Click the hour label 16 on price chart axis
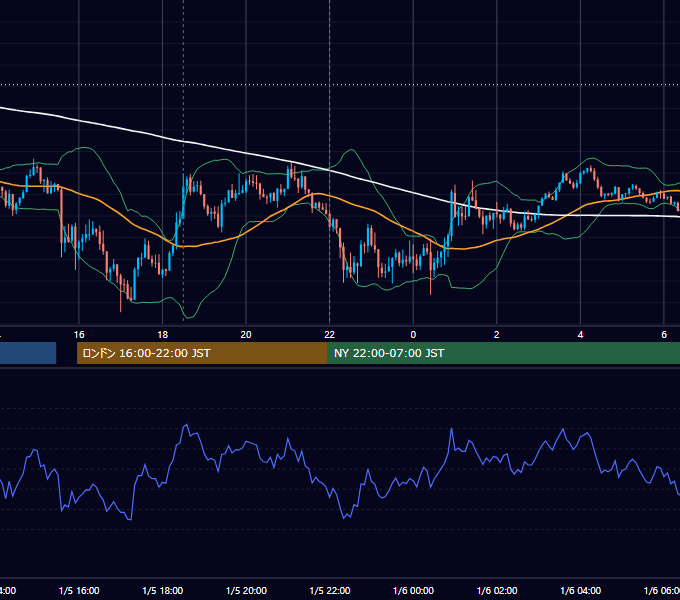This screenshot has height=600, width=680. [x=79, y=335]
